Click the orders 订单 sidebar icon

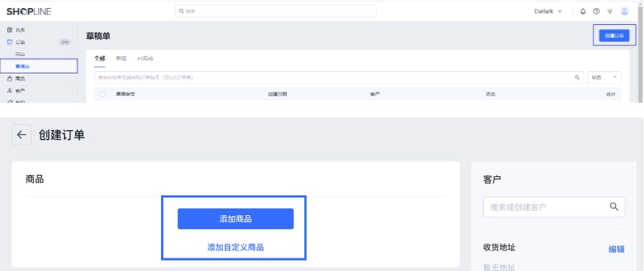[10, 42]
